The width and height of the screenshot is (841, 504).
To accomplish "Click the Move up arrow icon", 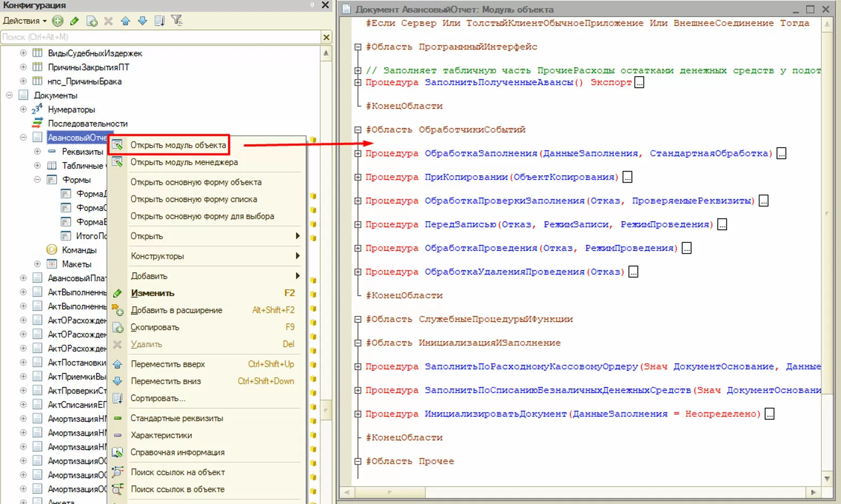I will click(125, 21).
